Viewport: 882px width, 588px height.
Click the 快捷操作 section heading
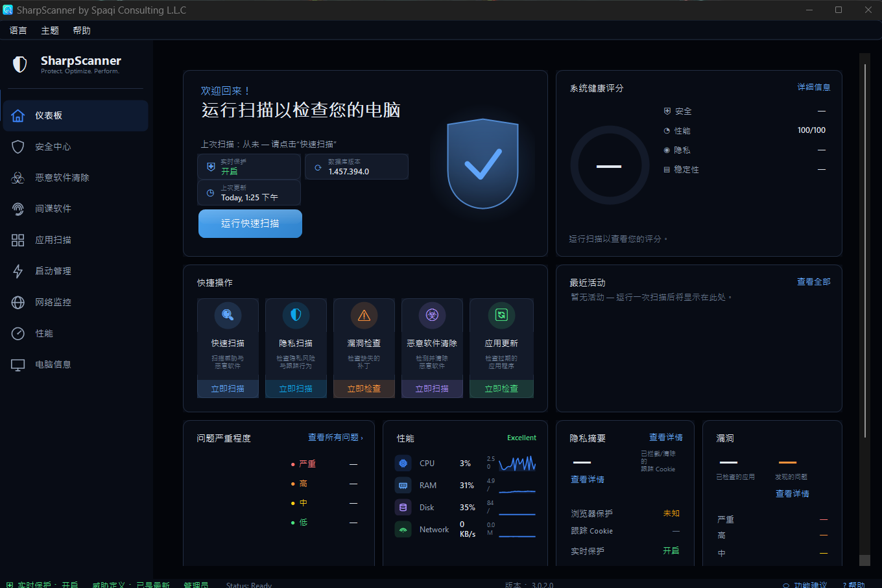[215, 283]
